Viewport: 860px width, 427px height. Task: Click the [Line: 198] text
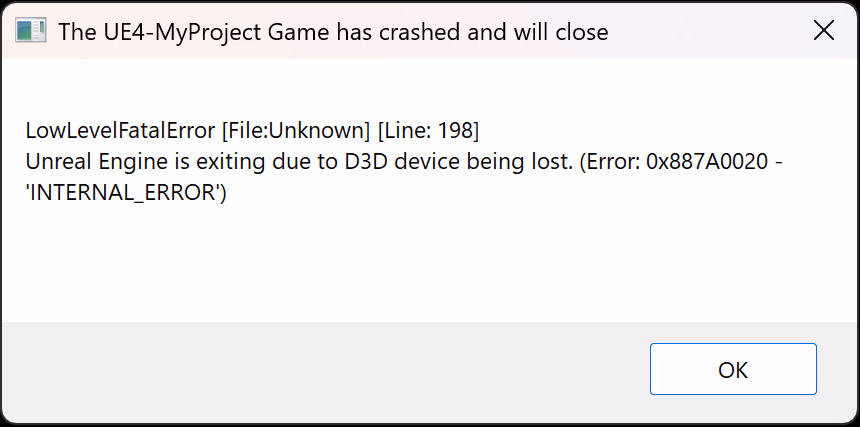tap(428, 130)
